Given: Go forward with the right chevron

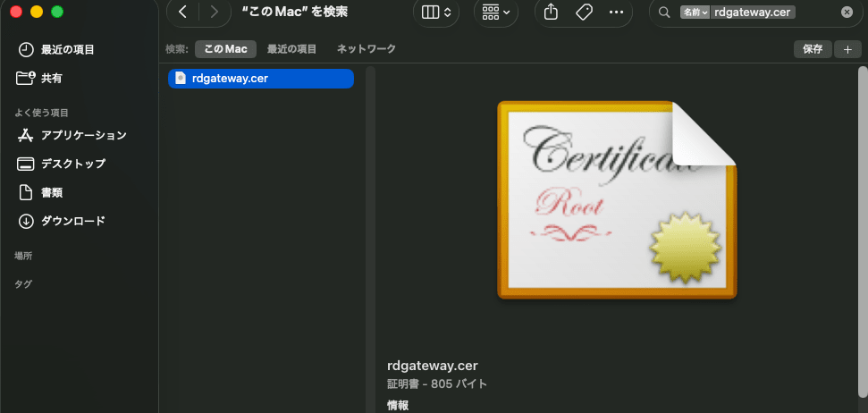Looking at the screenshot, I should point(214,12).
